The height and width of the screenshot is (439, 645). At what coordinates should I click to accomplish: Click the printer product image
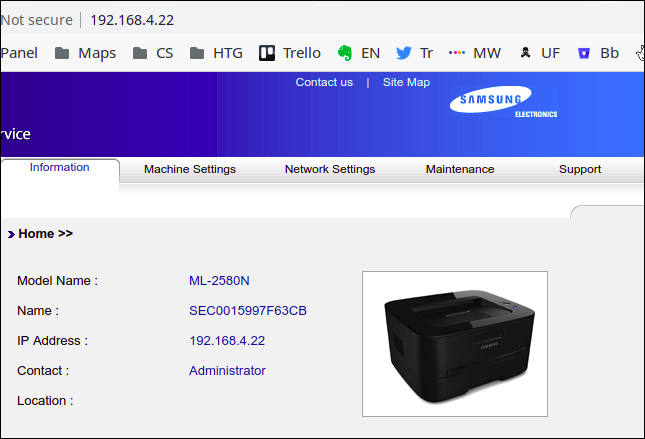click(455, 343)
